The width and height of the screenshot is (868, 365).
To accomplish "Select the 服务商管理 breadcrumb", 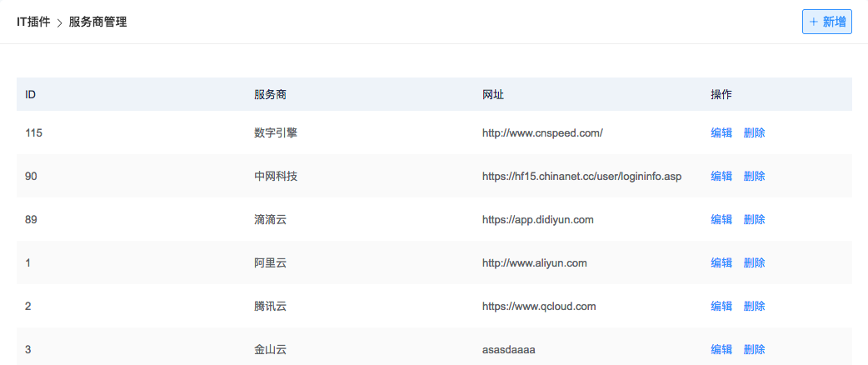I will point(98,22).
